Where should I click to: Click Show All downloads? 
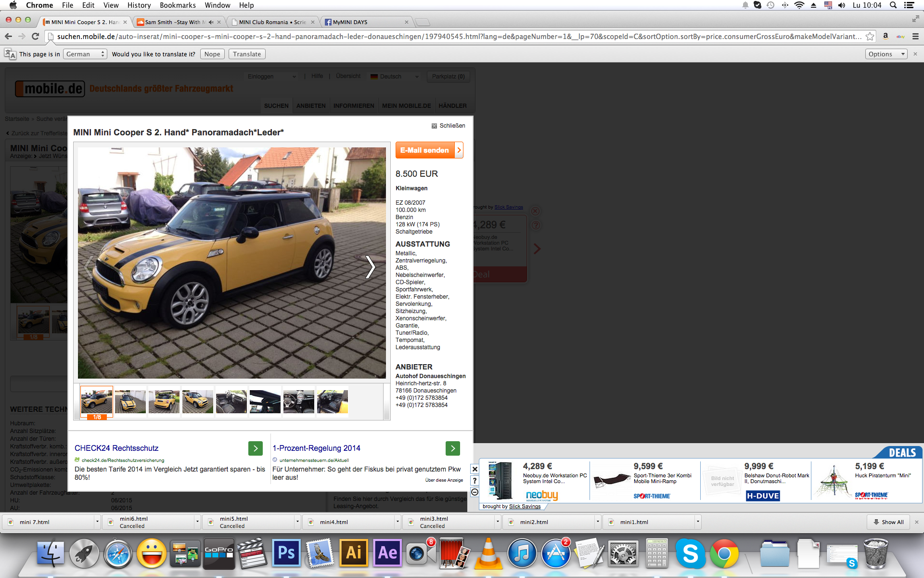pyautogui.click(x=888, y=522)
